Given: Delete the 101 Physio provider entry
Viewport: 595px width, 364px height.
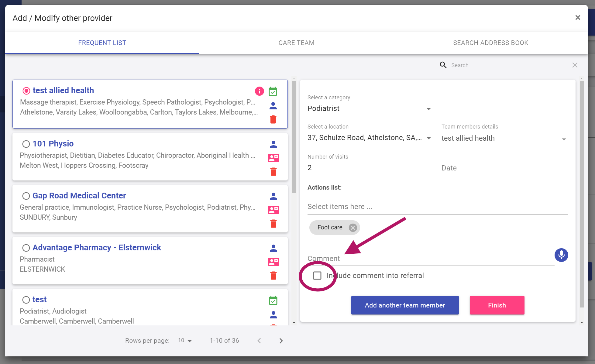Looking at the screenshot, I should click(273, 172).
